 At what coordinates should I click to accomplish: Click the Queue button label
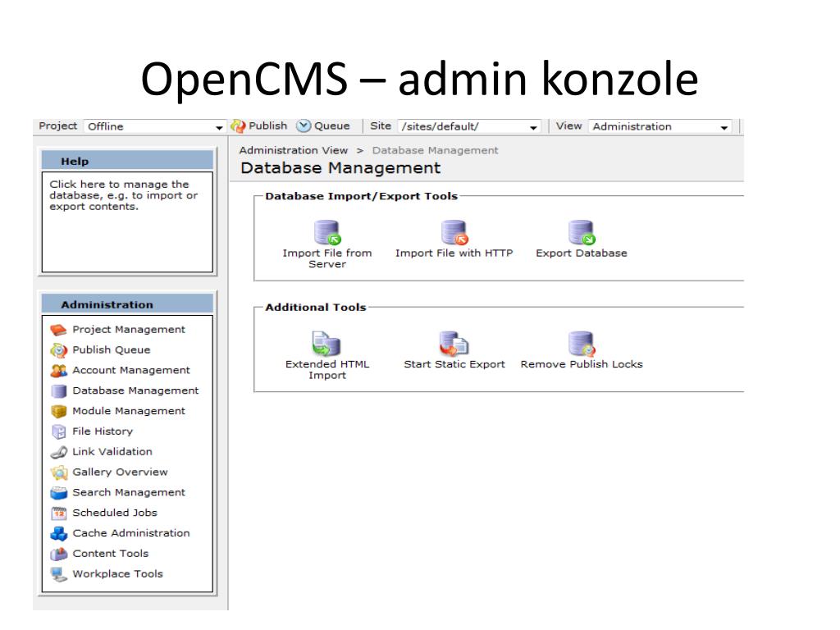click(331, 126)
